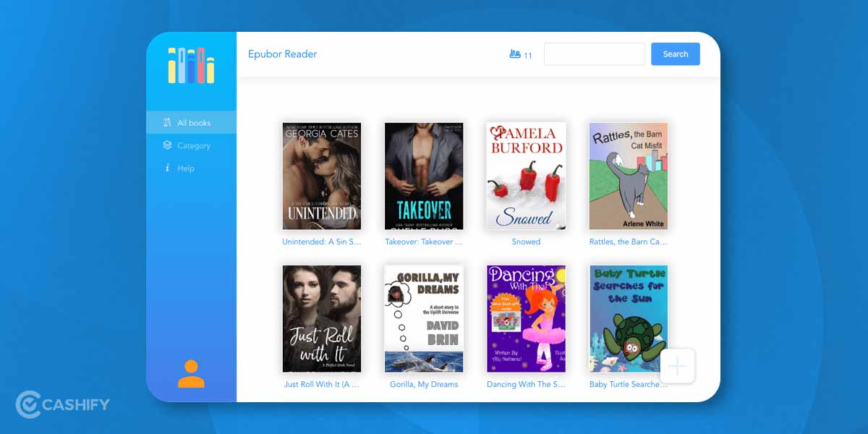Click the All books binoculars icon

[x=167, y=122]
